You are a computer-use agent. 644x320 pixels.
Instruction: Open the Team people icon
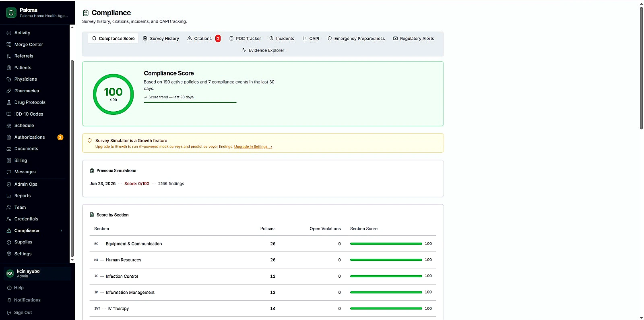pyautogui.click(x=9, y=208)
